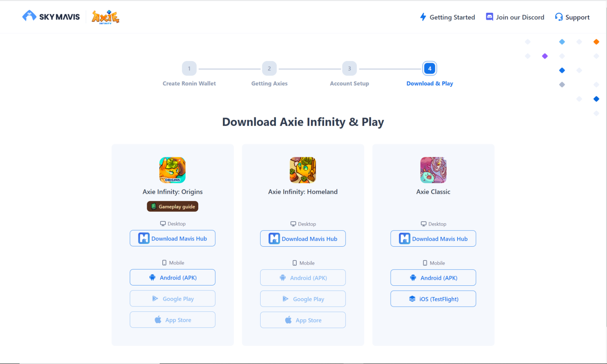Image resolution: width=607 pixels, height=364 pixels.
Task: Click App Store button for Origins
Action: (x=172, y=320)
